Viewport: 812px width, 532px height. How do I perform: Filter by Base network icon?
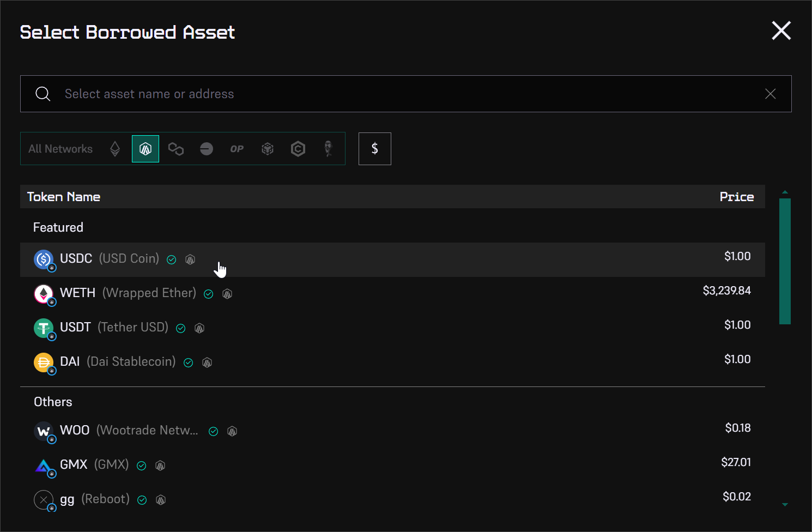pyautogui.click(x=207, y=149)
